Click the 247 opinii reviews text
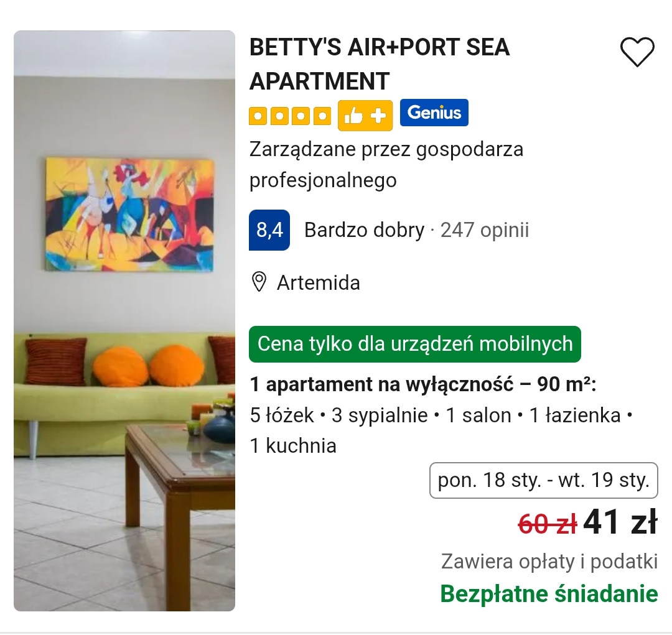 [x=485, y=230]
